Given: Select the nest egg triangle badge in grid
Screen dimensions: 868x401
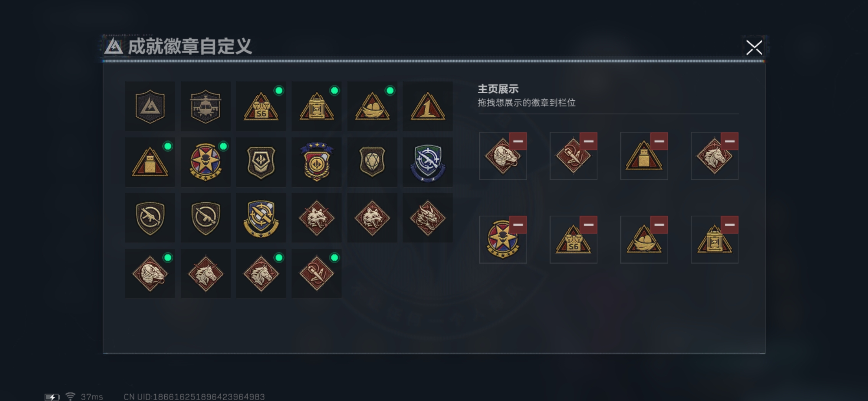Looking at the screenshot, I should point(372,107).
